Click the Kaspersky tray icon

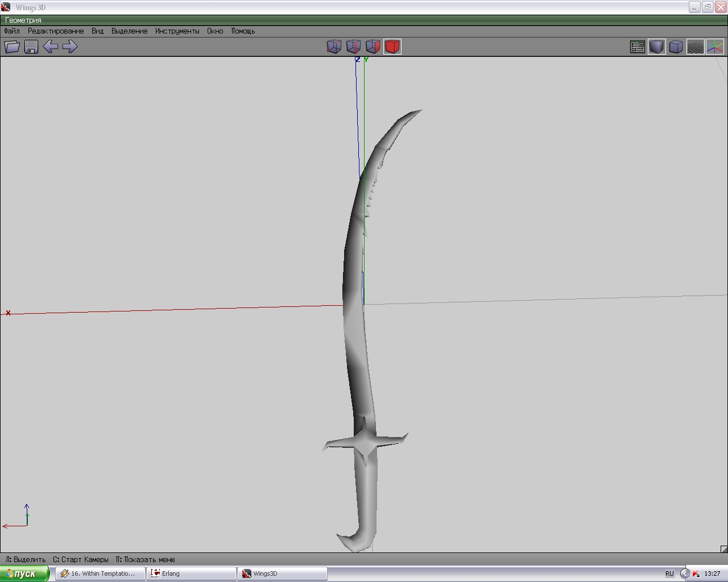point(696,573)
